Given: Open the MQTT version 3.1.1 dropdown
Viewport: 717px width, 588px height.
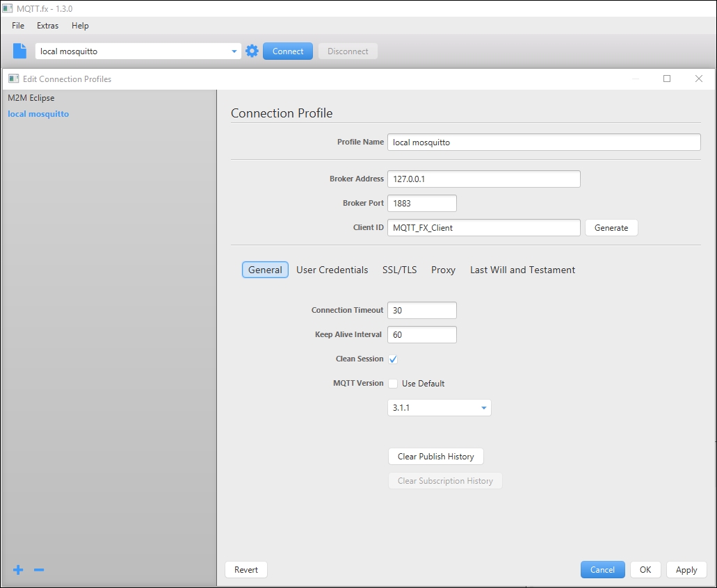Looking at the screenshot, I should (440, 407).
